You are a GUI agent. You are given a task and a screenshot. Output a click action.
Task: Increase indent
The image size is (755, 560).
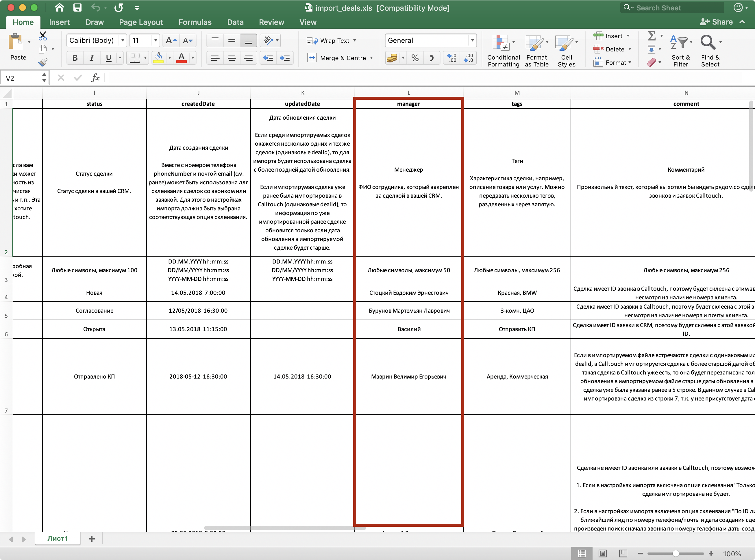tap(285, 58)
